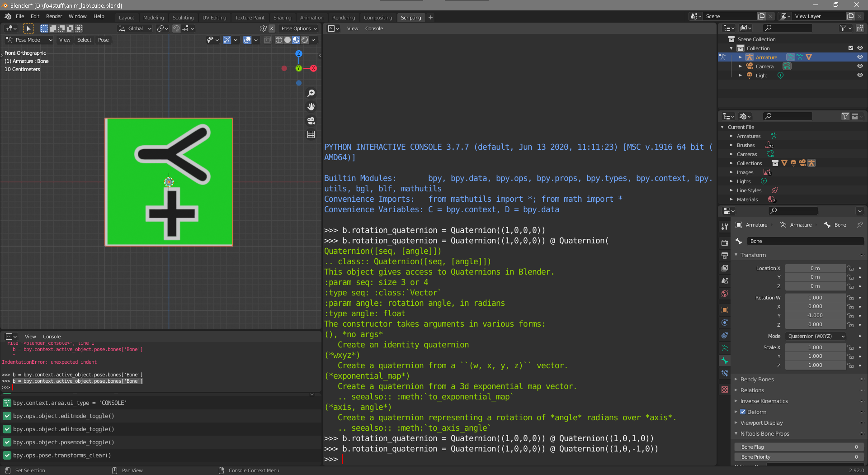Image resolution: width=868 pixels, height=475 pixels.
Task: Click the Pose menu in viewport header
Action: [103, 40]
